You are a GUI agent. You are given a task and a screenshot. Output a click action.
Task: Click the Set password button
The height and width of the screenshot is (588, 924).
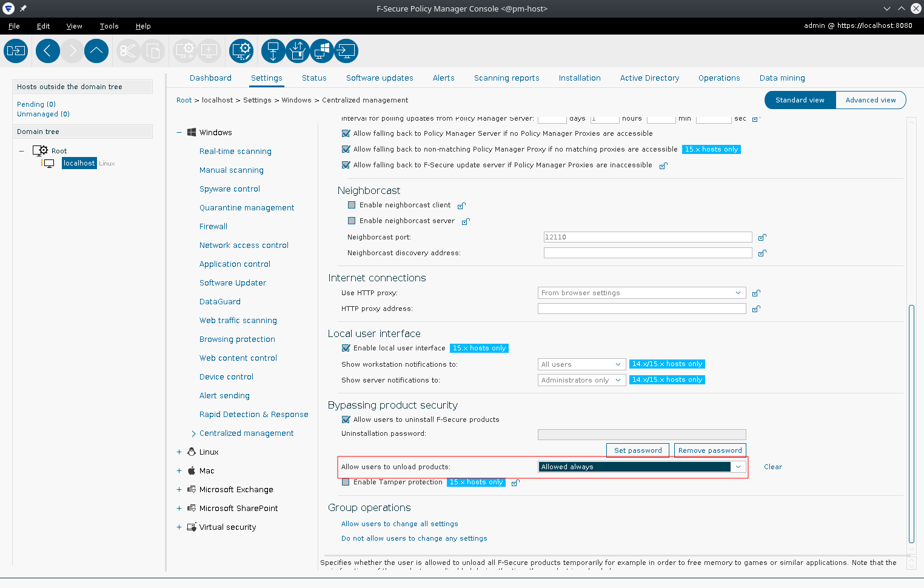[x=638, y=450]
